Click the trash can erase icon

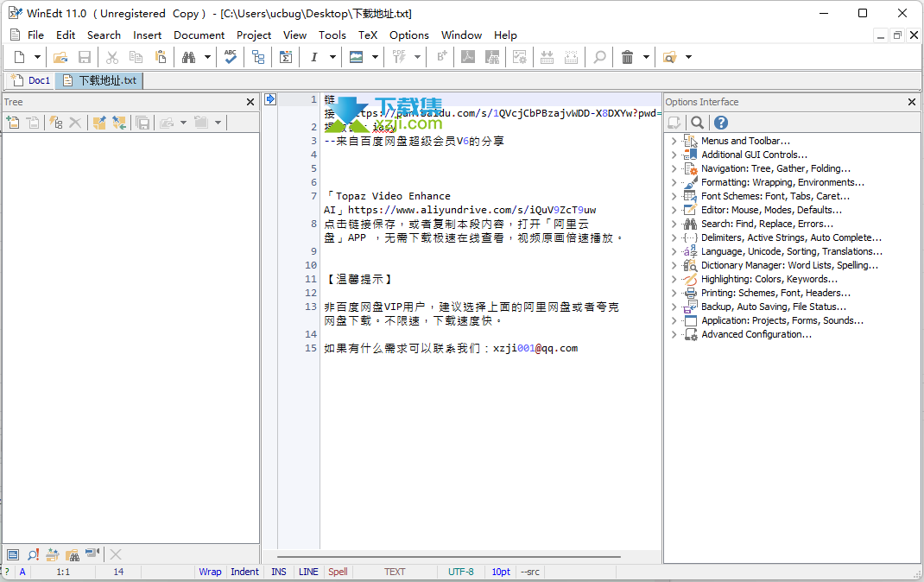click(628, 57)
